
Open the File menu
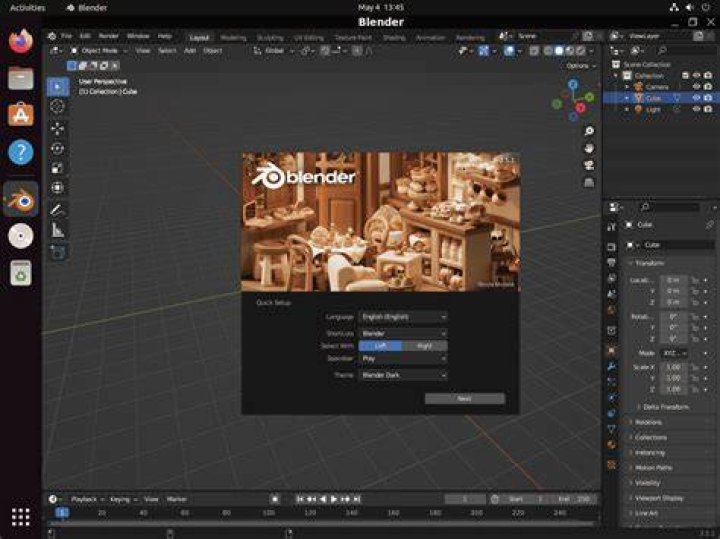click(67, 36)
